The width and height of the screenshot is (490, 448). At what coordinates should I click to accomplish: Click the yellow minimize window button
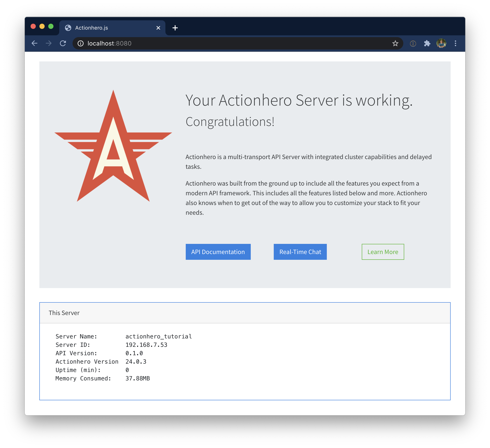point(42,27)
